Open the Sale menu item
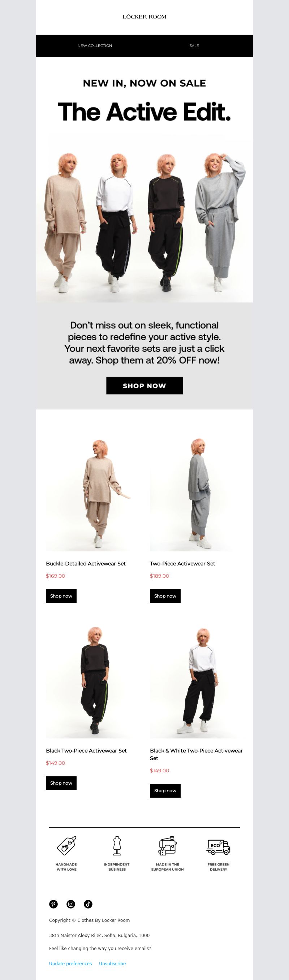The image size is (289, 980). click(194, 45)
